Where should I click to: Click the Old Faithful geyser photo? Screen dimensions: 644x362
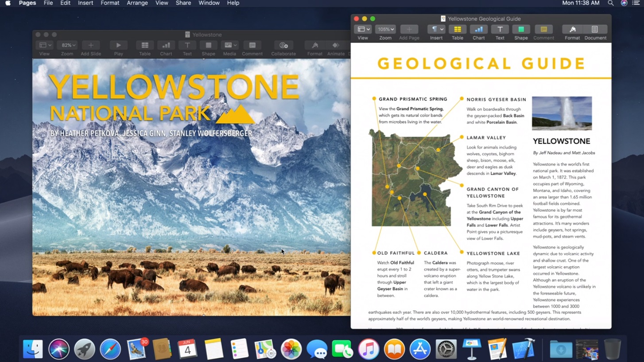(562, 113)
